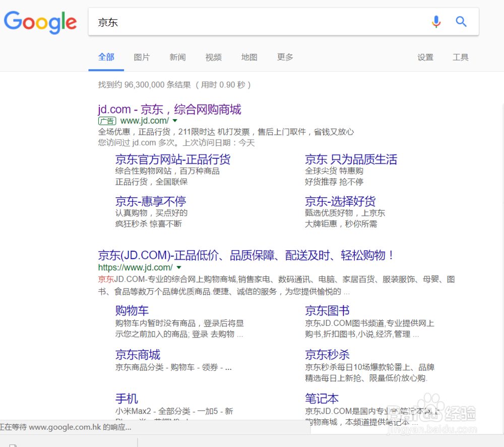Click the Google logo to return home
The width and height of the screenshot is (504, 447).
pos(40,22)
